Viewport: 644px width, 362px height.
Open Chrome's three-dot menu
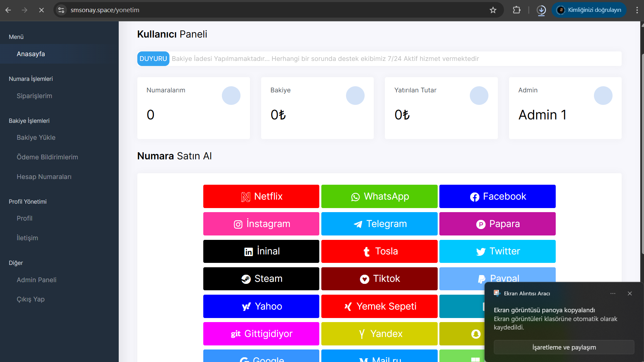click(637, 10)
